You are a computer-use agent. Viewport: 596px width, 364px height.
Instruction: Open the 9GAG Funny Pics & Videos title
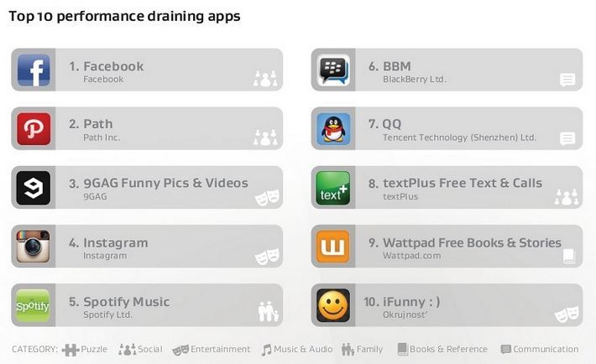(165, 183)
